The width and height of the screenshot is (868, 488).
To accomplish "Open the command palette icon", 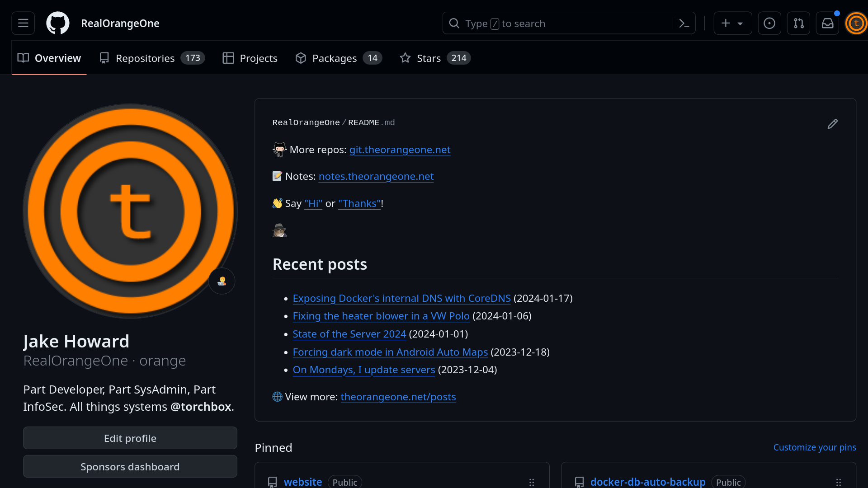I will (684, 23).
